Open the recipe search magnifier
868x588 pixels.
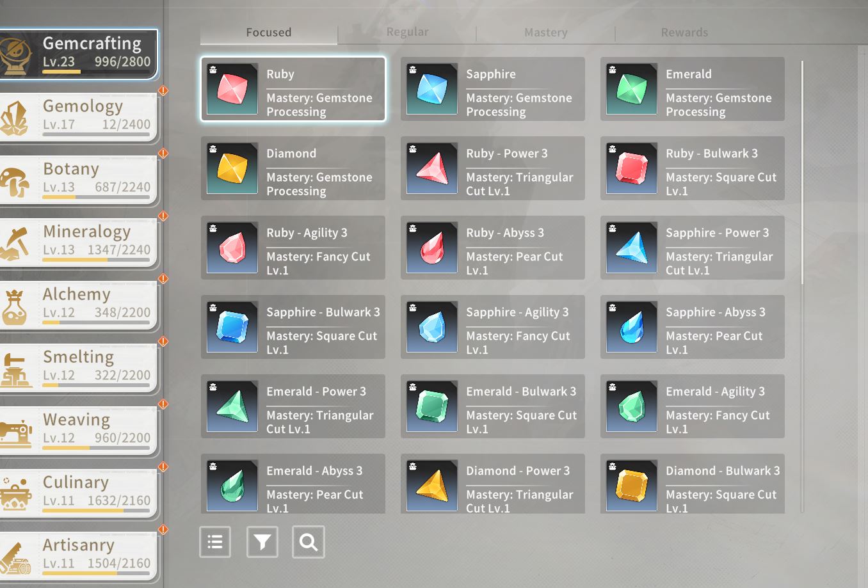click(309, 542)
